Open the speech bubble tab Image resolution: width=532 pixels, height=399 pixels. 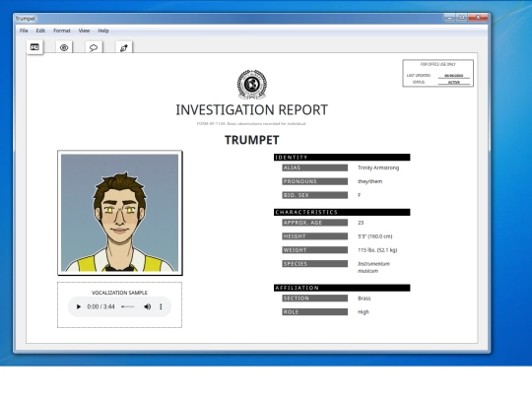94,48
